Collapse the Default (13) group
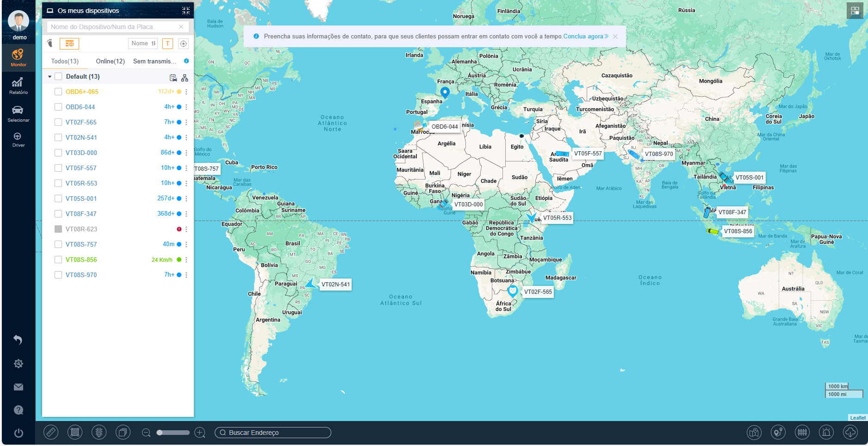868x446 pixels. coord(50,77)
